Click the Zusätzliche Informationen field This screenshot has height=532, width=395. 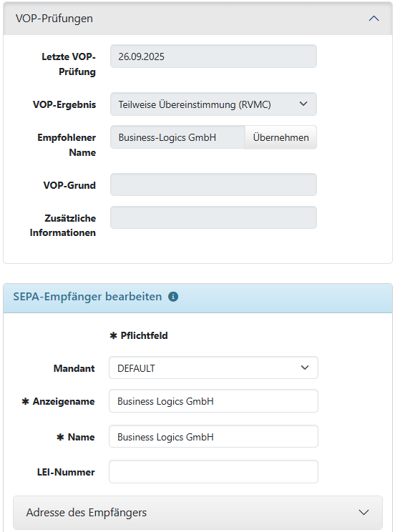click(x=213, y=217)
